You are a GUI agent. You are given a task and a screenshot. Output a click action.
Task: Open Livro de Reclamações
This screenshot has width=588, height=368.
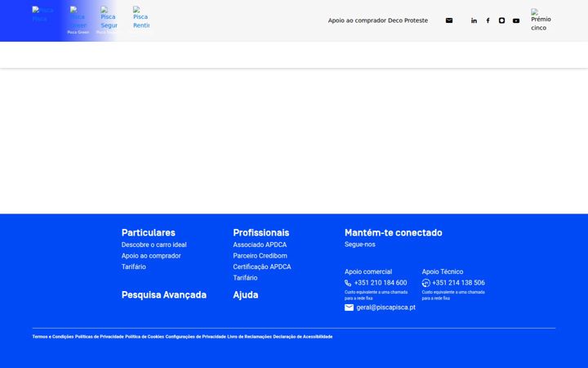tap(249, 337)
